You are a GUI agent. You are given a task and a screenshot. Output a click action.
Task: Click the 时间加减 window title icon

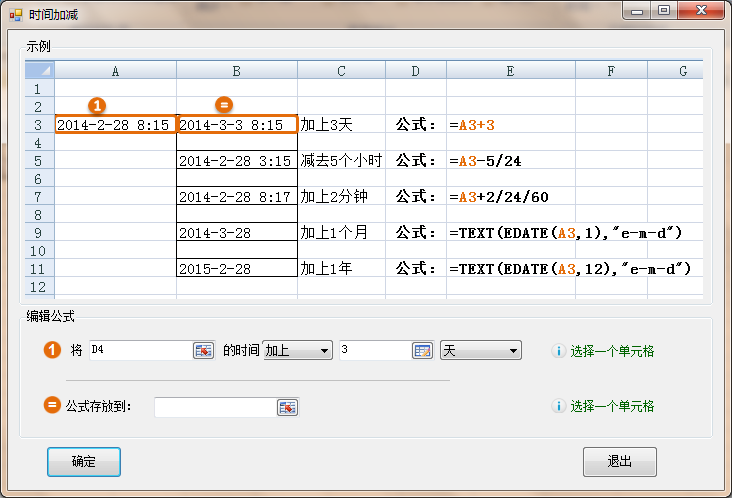[x=16, y=15]
